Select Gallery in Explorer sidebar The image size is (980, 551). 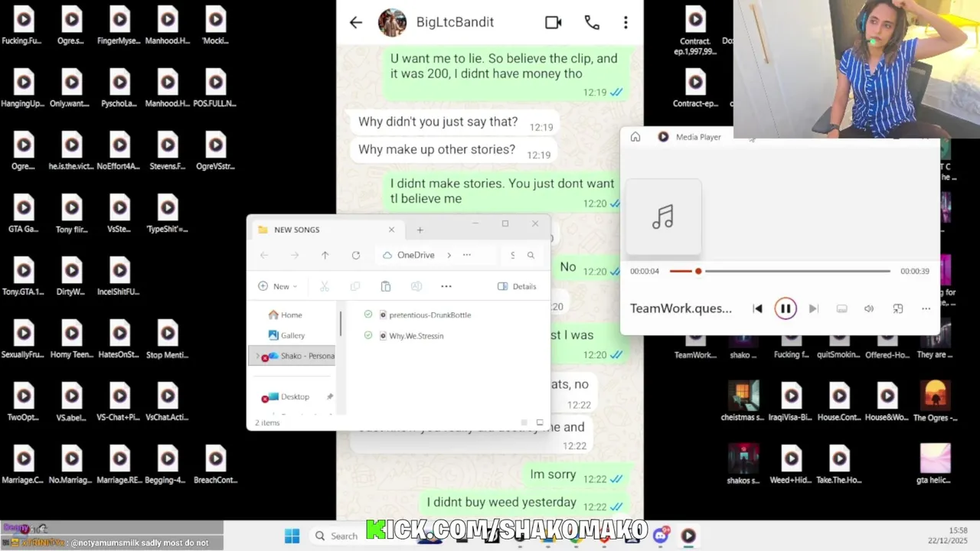coord(292,335)
